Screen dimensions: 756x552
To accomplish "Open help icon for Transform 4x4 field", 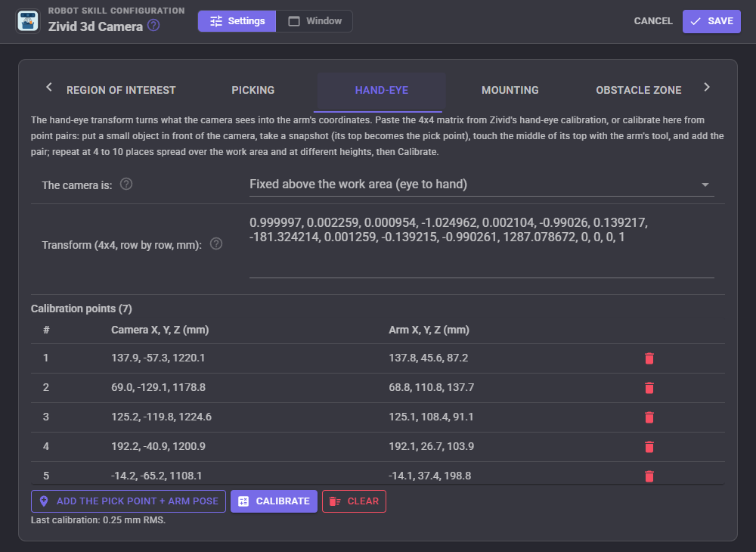I will click(x=216, y=244).
